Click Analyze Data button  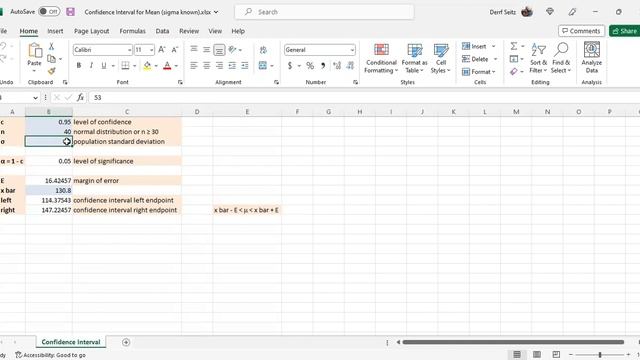coord(591,58)
